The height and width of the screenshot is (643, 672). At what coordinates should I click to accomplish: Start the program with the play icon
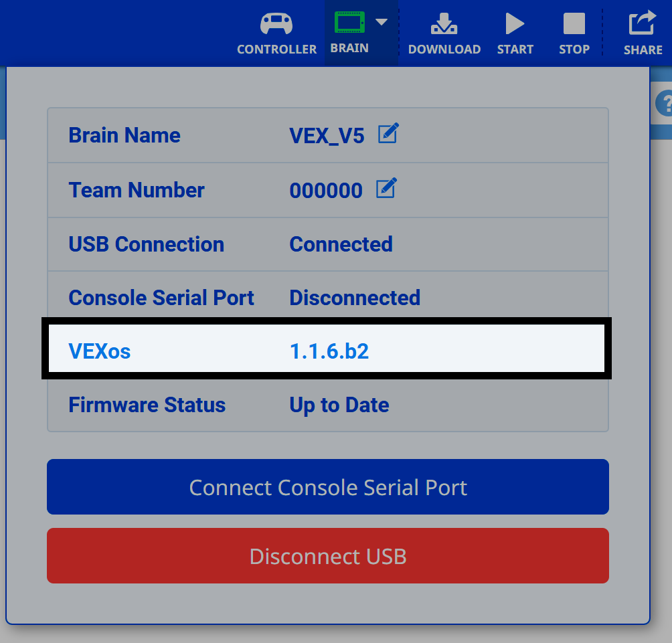click(x=515, y=23)
